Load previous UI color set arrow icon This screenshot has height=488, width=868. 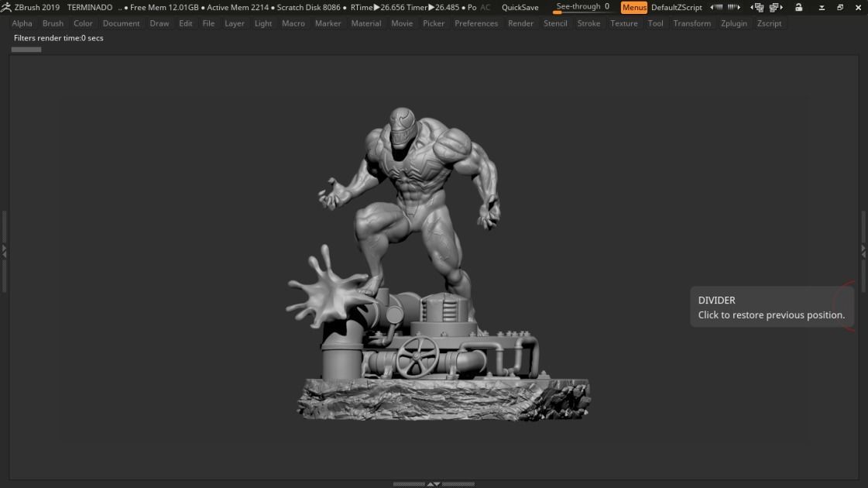pyautogui.click(x=716, y=7)
